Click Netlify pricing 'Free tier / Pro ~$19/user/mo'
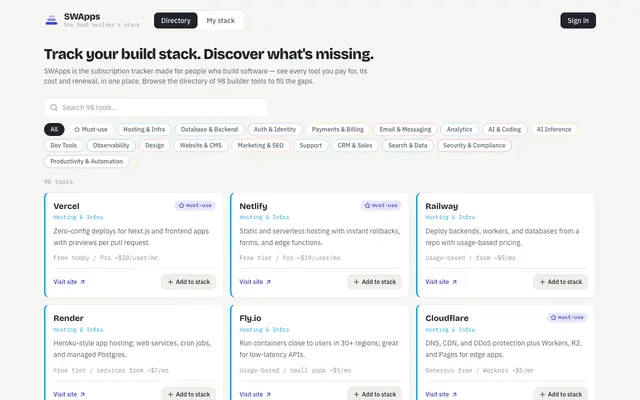The width and height of the screenshot is (640, 400). pyautogui.click(x=290, y=258)
